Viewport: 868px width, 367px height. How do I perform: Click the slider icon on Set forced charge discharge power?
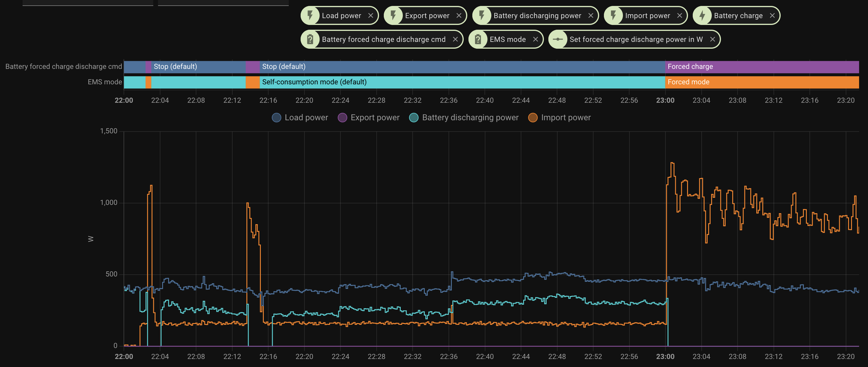click(559, 39)
